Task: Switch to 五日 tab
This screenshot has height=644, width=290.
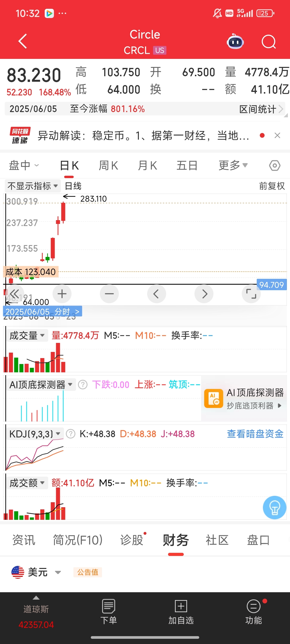Action: (x=187, y=166)
